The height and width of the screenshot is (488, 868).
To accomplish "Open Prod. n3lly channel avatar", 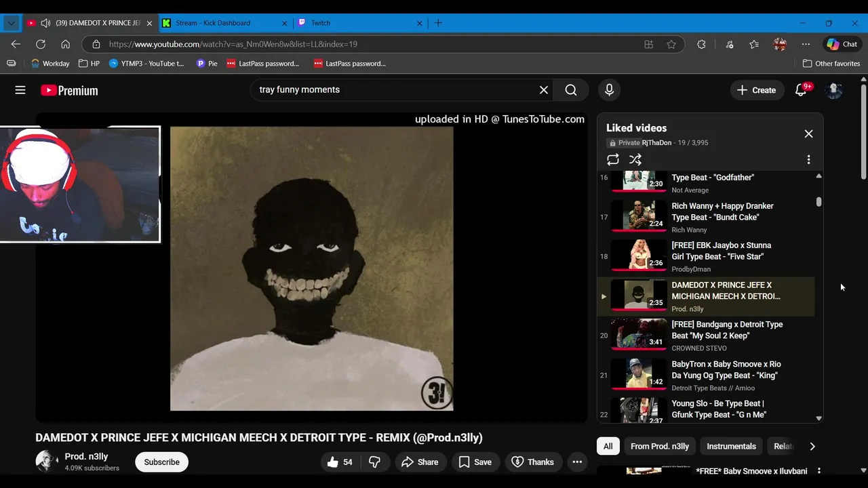I will point(46,462).
